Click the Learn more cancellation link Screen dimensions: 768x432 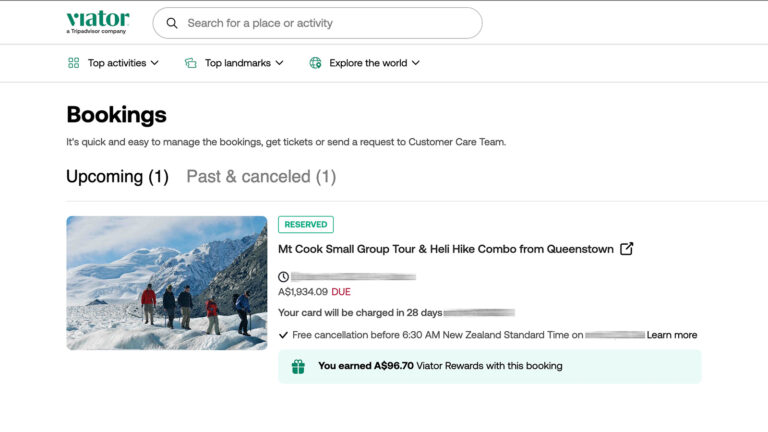pyautogui.click(x=672, y=335)
